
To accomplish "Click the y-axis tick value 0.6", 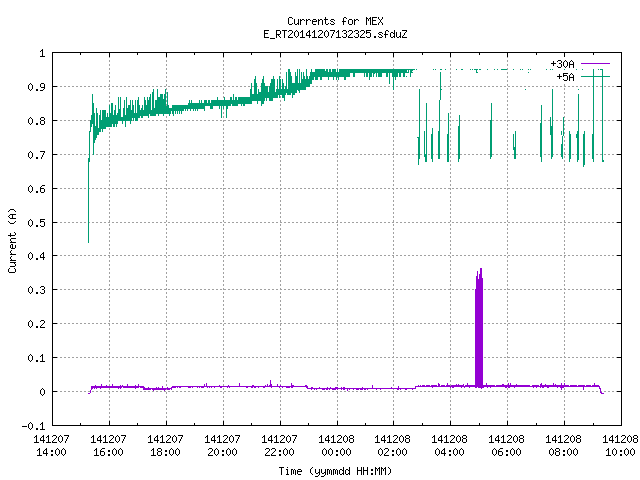I will click(x=36, y=189).
